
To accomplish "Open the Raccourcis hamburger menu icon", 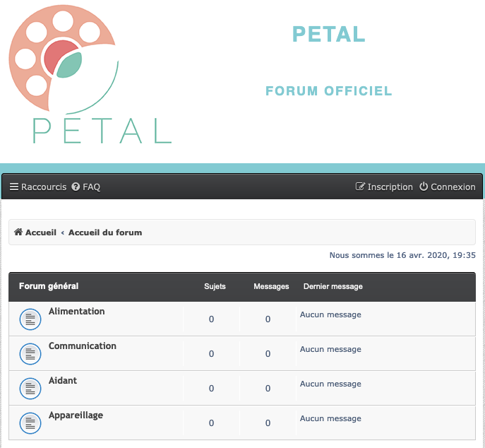I will [14, 187].
